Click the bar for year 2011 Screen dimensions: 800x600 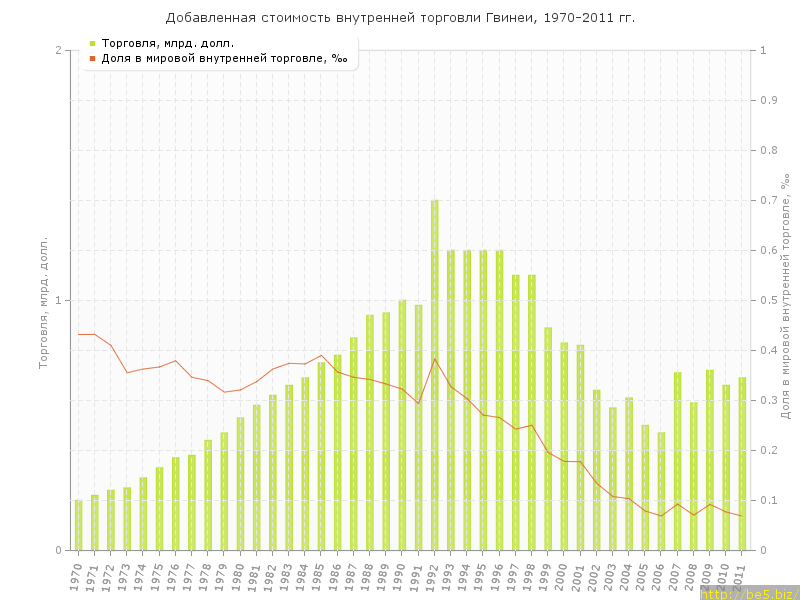(742, 464)
